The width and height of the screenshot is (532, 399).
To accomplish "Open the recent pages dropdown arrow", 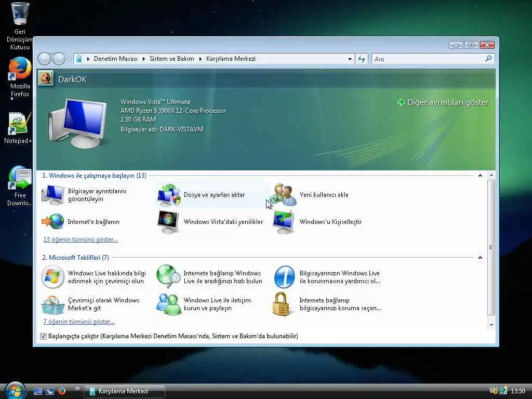I will click(x=69, y=59).
